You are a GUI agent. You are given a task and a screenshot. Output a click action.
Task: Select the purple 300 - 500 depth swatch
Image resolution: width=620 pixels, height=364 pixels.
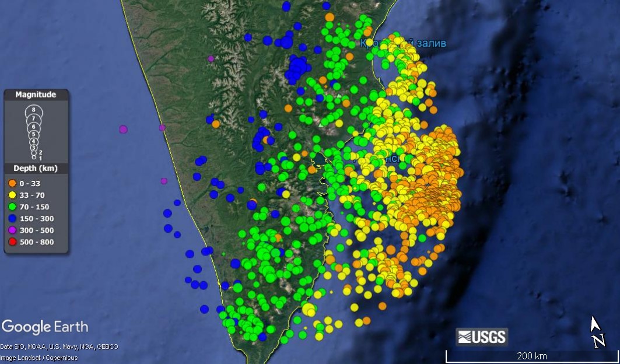[x=12, y=230]
